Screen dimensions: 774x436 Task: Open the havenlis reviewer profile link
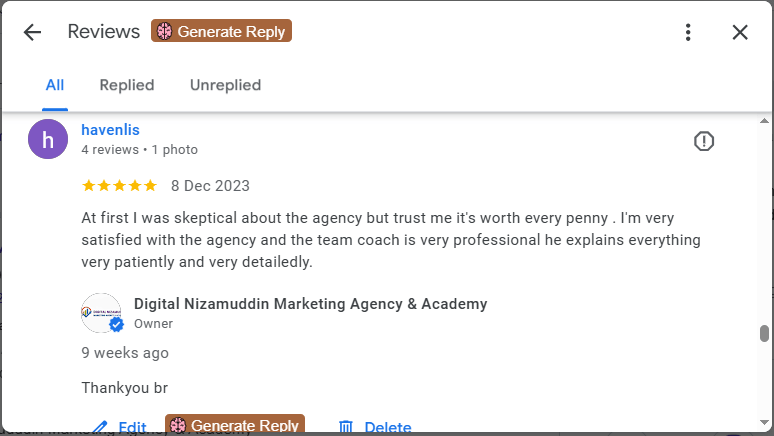[x=110, y=130]
